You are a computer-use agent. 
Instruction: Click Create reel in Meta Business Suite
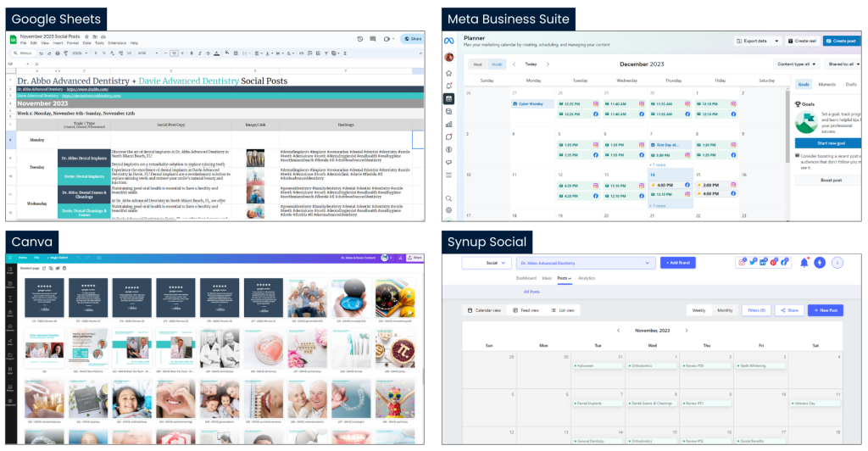point(802,41)
